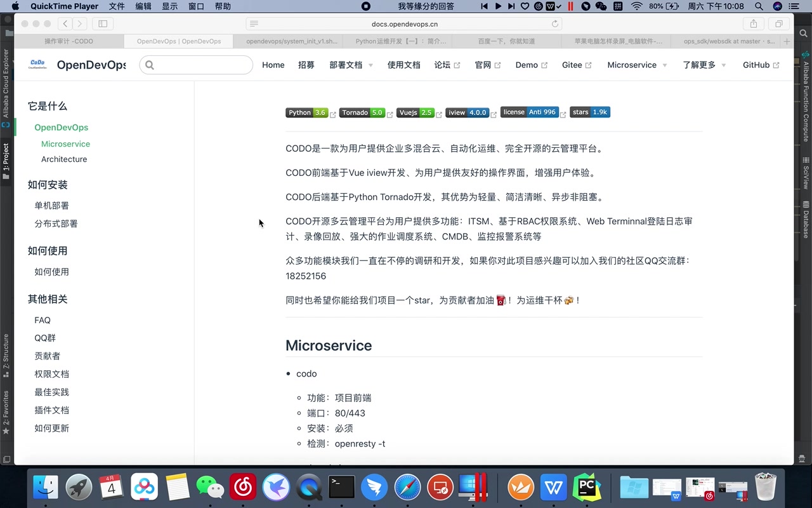Viewport: 812px width, 508px height.
Task: Click Safari share button
Action: 754,23
